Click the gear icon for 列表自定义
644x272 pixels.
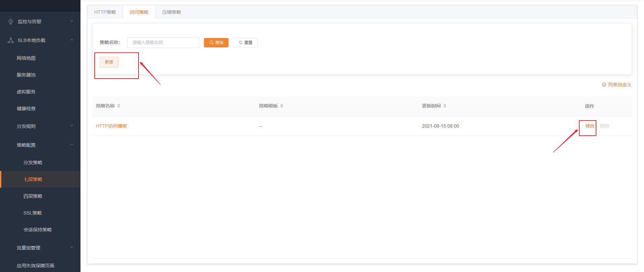coord(604,85)
